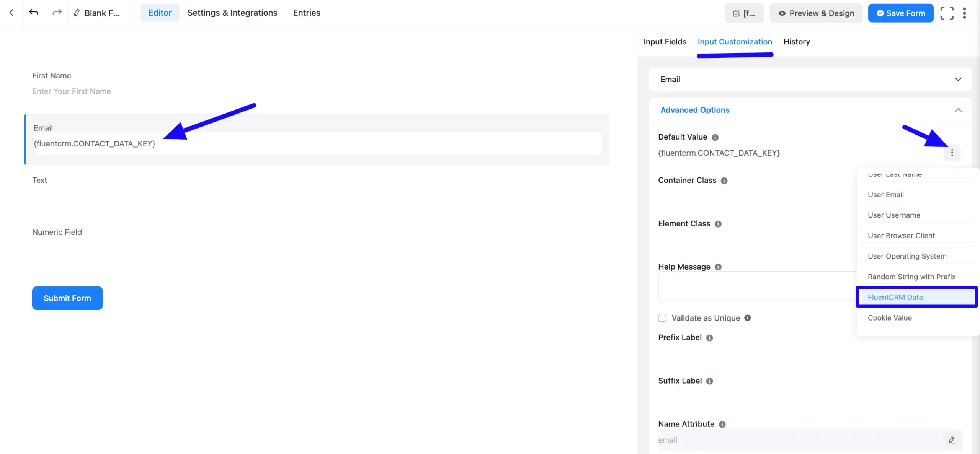Open the top-right vertical ellipsis menu

(964, 13)
